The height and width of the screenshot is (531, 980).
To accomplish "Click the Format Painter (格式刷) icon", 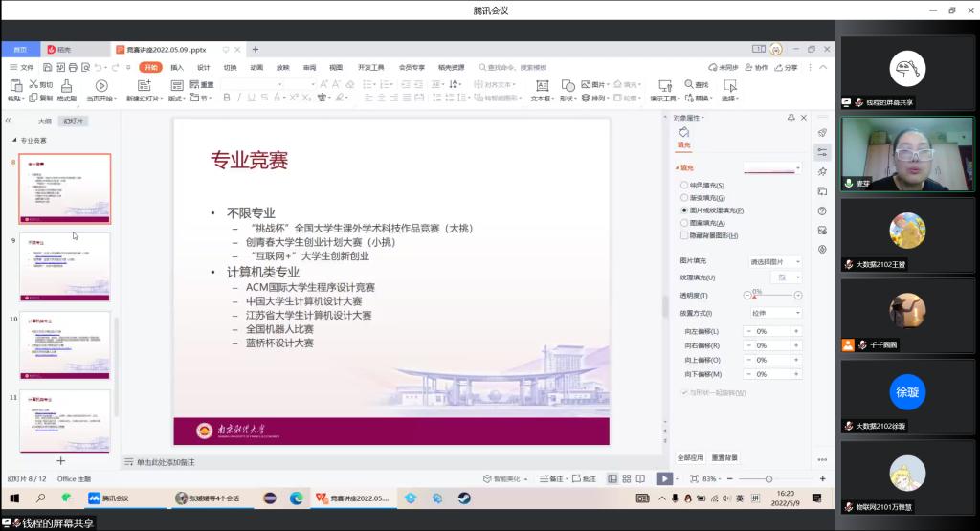I will [66, 87].
